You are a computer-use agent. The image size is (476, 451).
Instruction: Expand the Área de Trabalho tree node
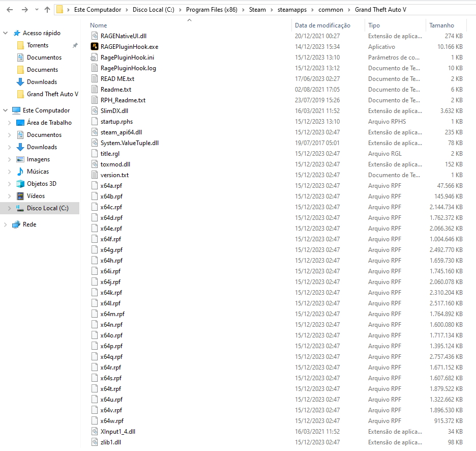10,123
